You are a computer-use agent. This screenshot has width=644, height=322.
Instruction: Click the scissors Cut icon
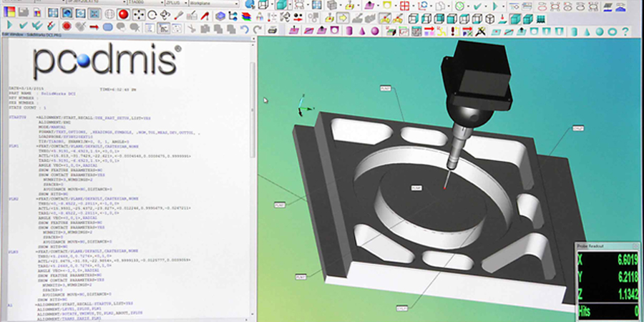[191, 29]
